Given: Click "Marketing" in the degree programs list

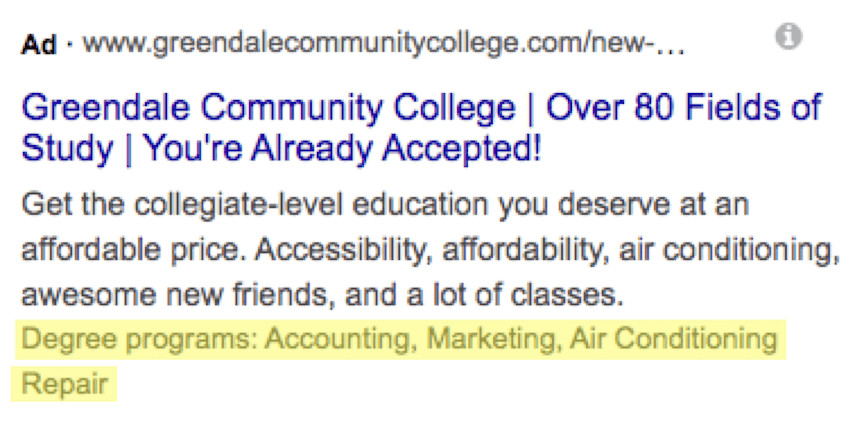Looking at the screenshot, I should 493,339.
